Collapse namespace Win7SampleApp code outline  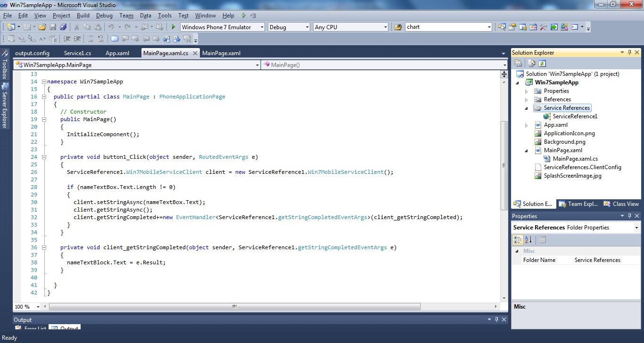click(43, 82)
